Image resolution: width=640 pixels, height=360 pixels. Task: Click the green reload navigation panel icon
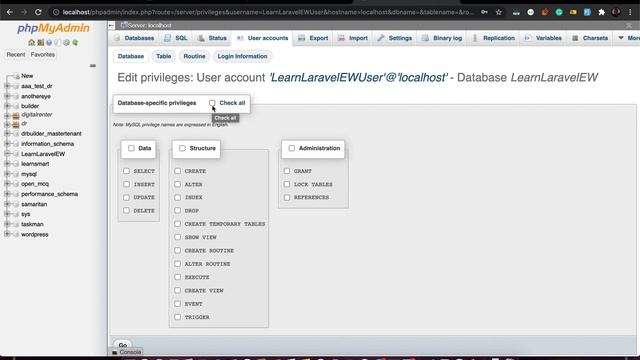(x=75, y=42)
